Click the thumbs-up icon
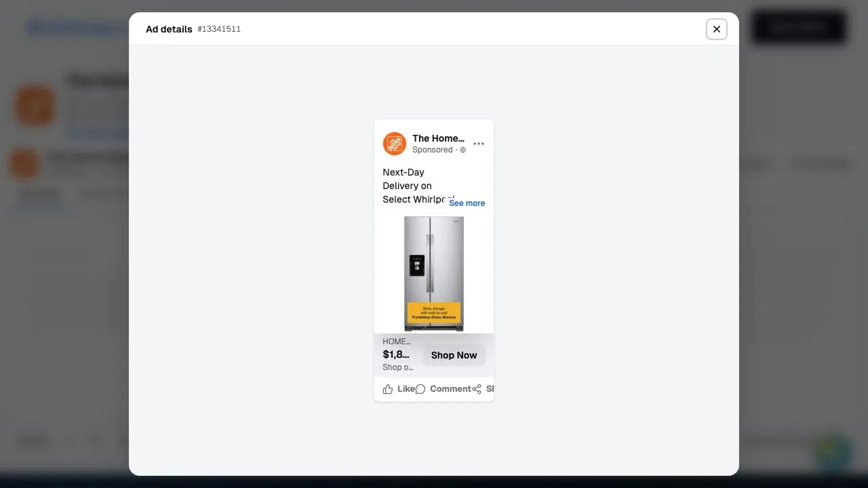868x488 pixels. pos(388,389)
